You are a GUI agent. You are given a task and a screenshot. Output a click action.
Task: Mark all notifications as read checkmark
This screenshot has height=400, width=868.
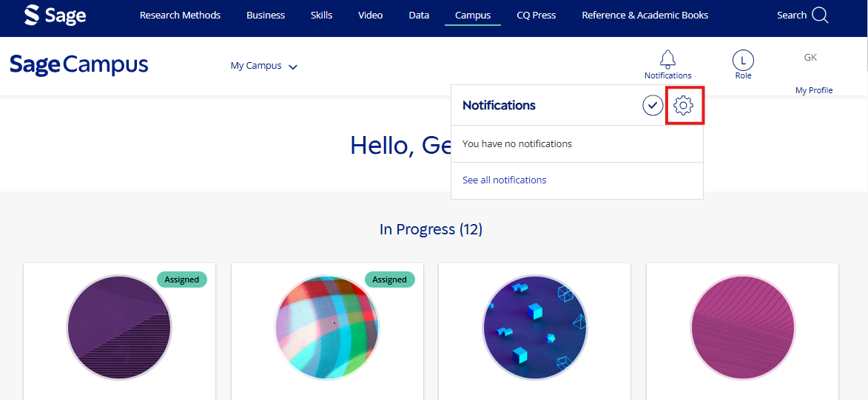tap(653, 105)
